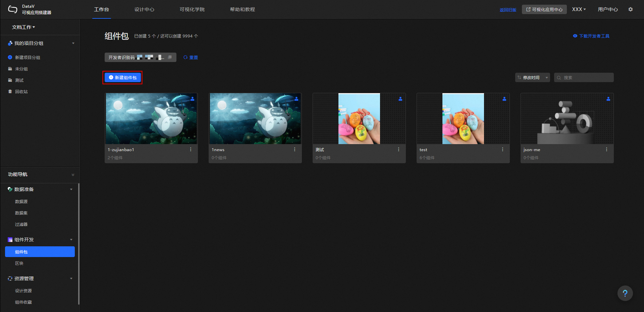Open the 可视化学院 tab
Image resolution: width=644 pixels, height=312 pixels.
click(x=192, y=9)
